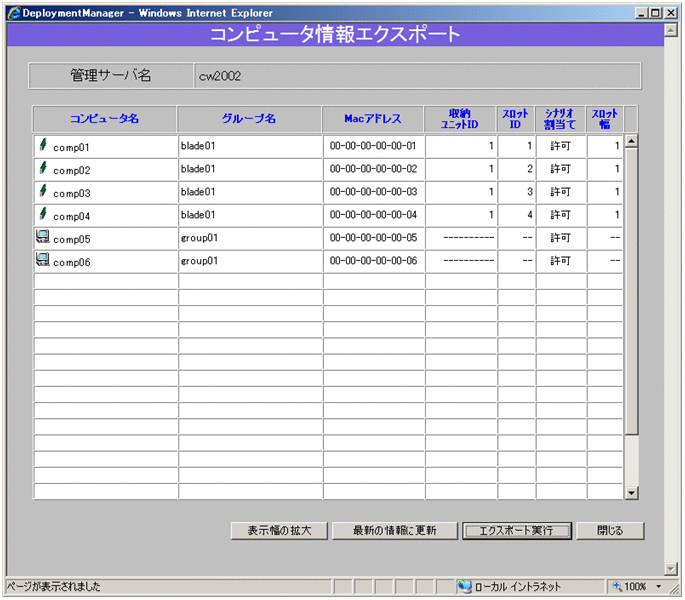The height and width of the screenshot is (600, 685).
Task: Click the blade icon beside comp03
Action: click(42, 190)
